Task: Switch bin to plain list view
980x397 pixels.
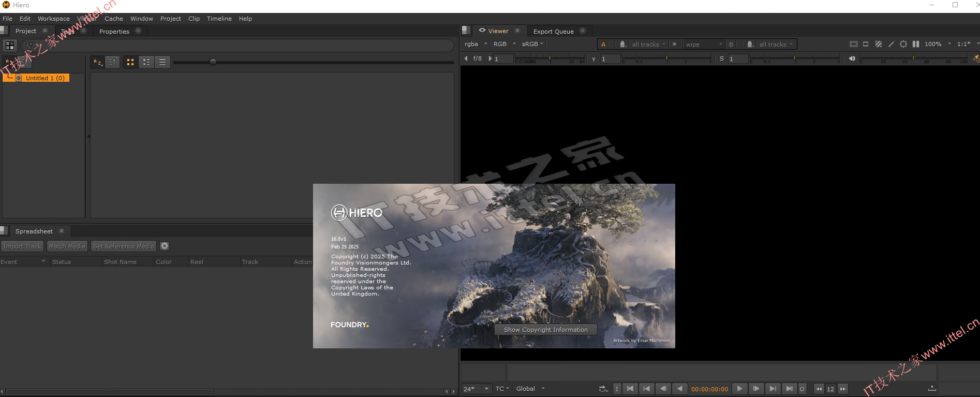Action: (x=162, y=62)
